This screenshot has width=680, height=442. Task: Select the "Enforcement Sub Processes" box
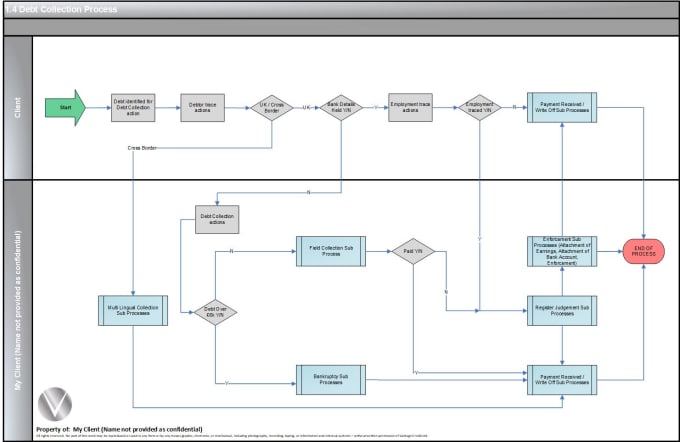562,251
